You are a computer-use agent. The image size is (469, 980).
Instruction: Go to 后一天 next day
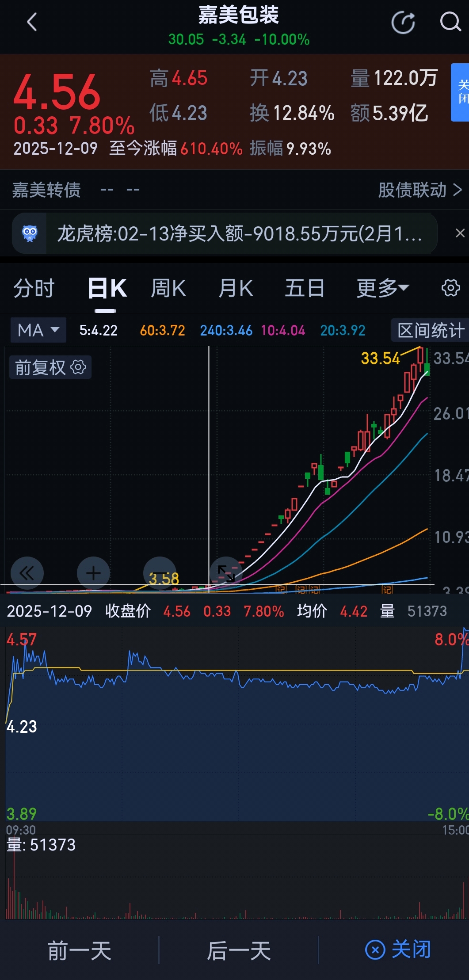(239, 950)
